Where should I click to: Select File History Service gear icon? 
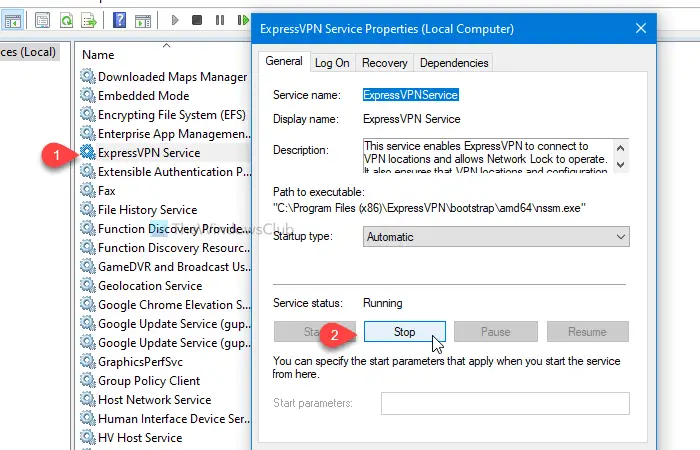click(x=88, y=209)
